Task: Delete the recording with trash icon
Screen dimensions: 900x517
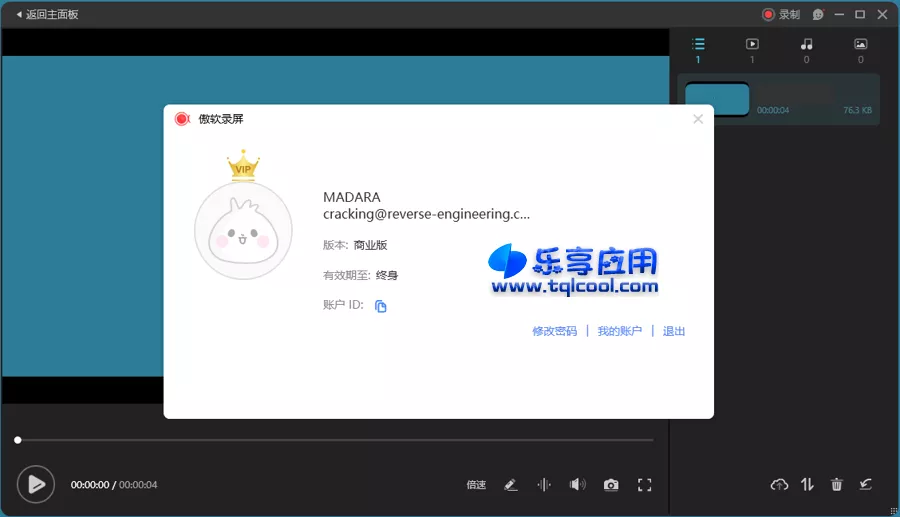Action: pyautogui.click(x=837, y=485)
